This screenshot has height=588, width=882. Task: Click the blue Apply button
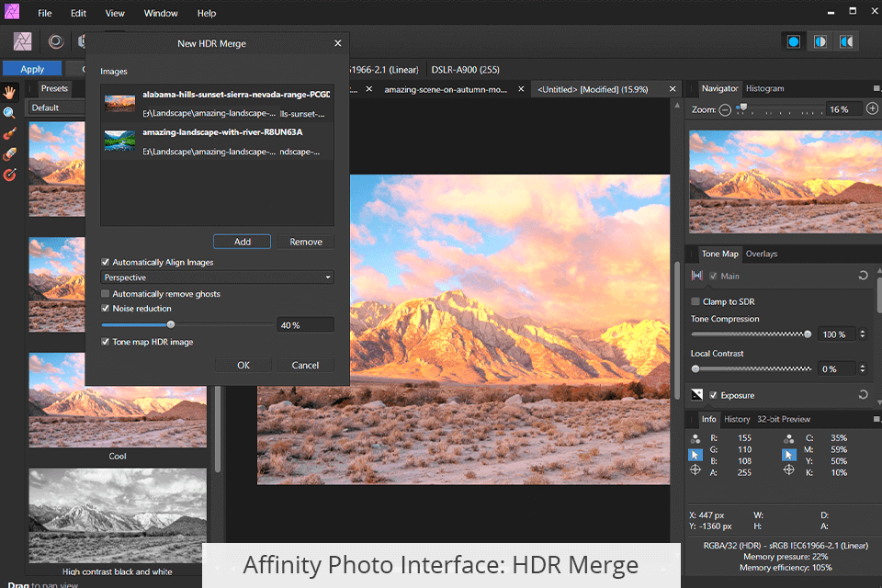click(x=31, y=68)
